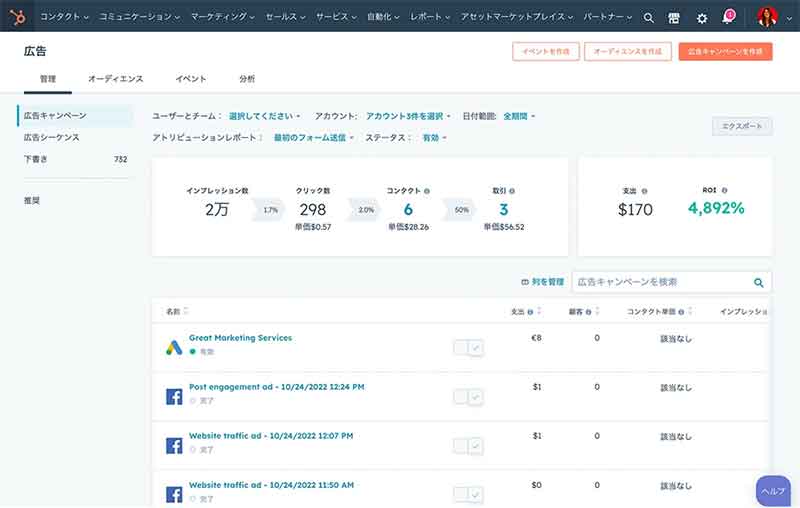Image resolution: width=800 pixels, height=508 pixels.
Task: Open the Great Marketing Services campaign link
Action: coord(240,338)
